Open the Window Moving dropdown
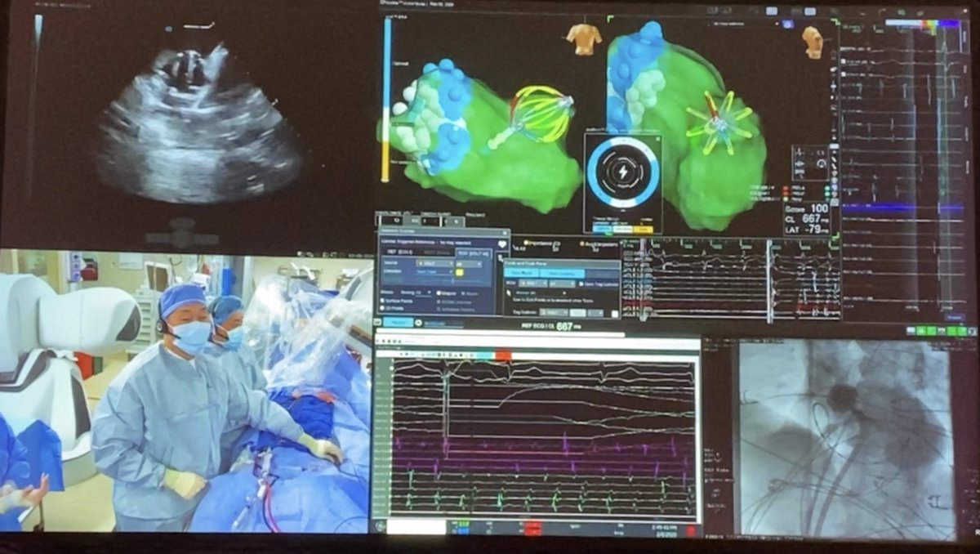Image resolution: width=980 pixels, height=554 pixels. pos(424,293)
